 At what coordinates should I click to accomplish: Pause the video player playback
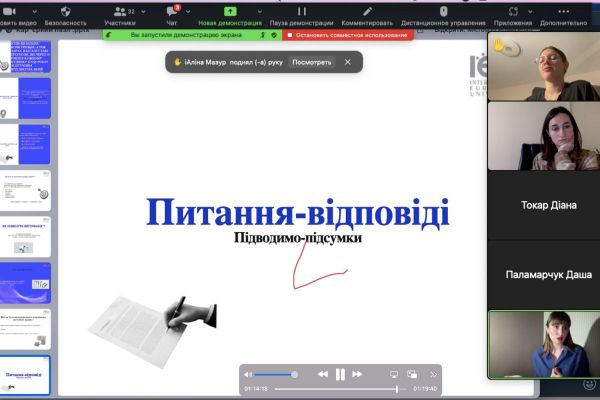(x=340, y=374)
